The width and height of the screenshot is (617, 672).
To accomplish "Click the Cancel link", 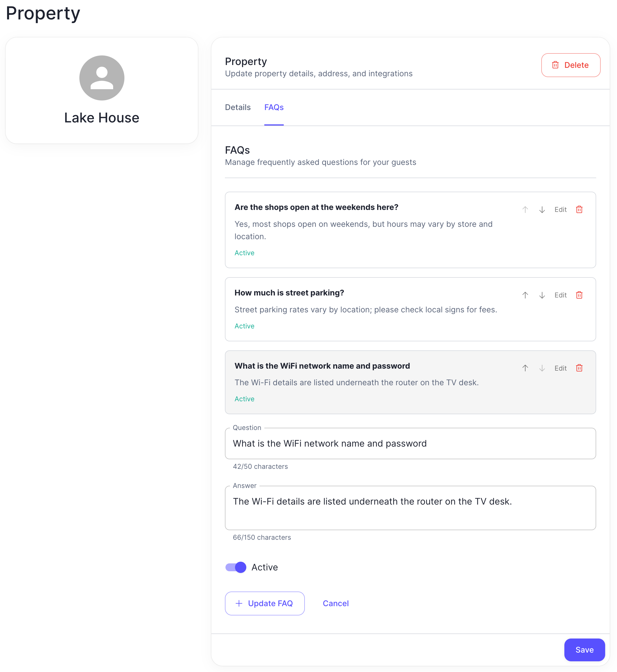I will [336, 603].
